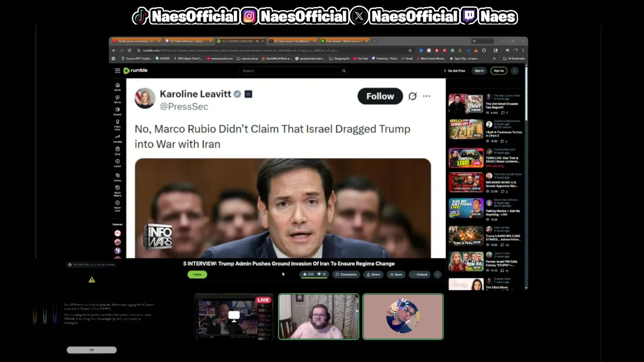
Task: Switch to the X browser tab
Action: click(293, 41)
